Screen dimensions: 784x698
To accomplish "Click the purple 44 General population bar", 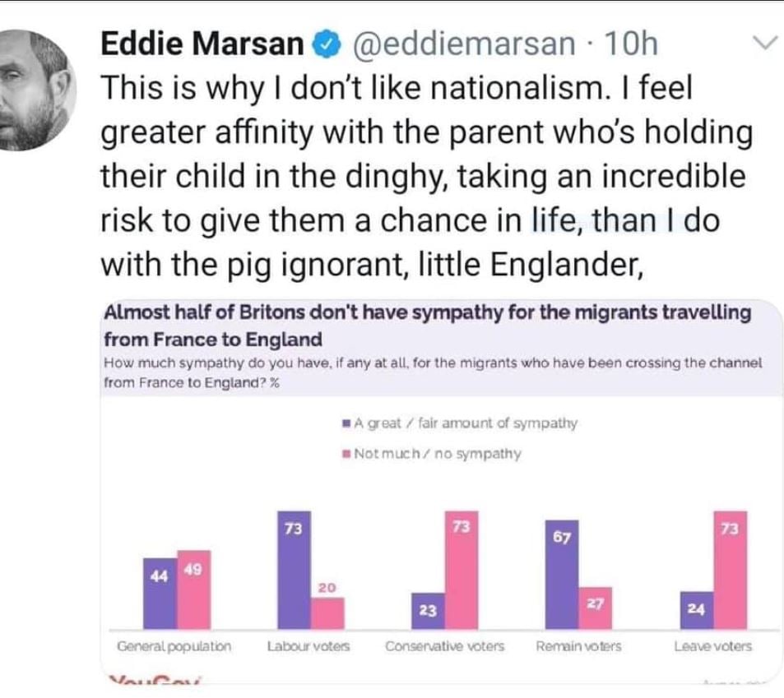I will point(160,594).
